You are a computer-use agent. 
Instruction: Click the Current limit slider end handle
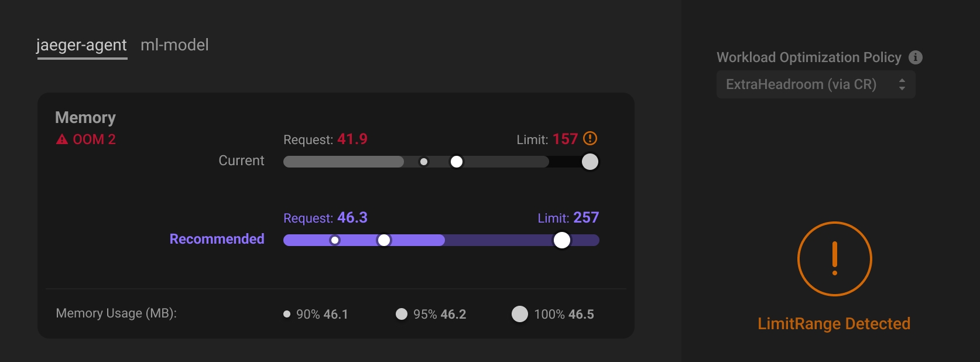click(x=590, y=162)
